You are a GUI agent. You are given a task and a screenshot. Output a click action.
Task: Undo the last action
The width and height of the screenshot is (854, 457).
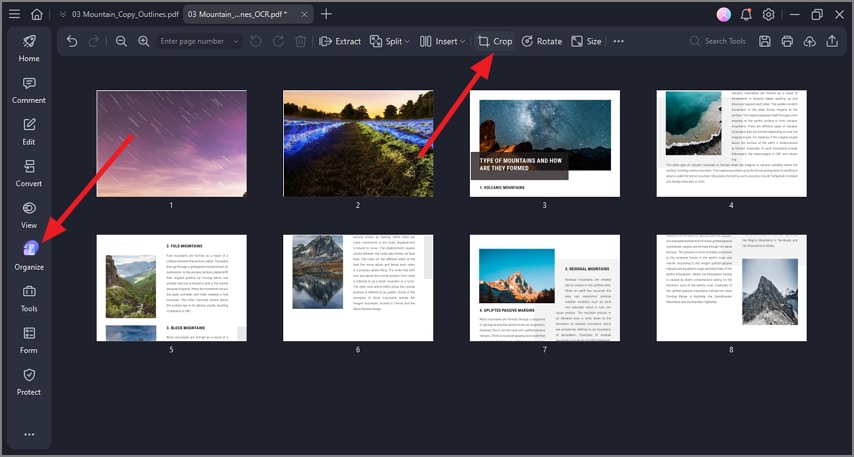pyautogui.click(x=72, y=41)
